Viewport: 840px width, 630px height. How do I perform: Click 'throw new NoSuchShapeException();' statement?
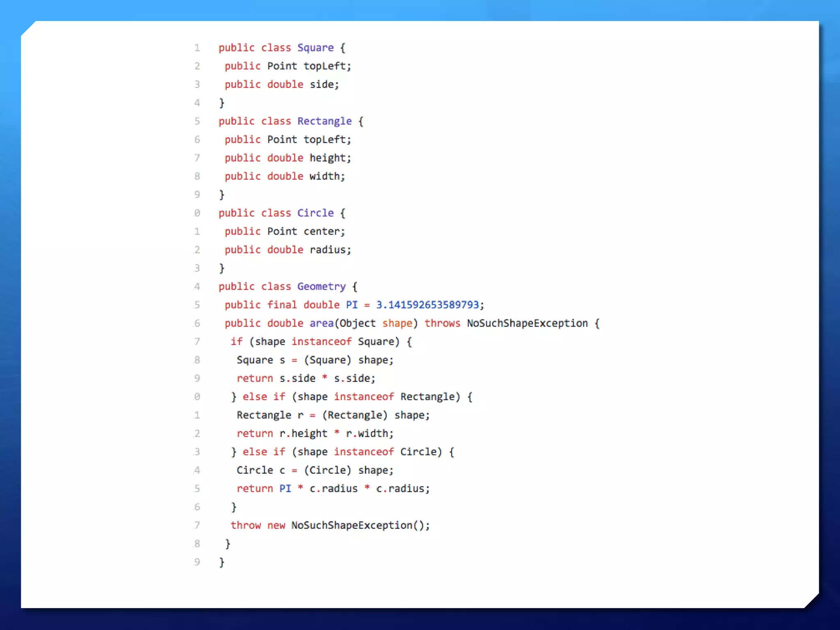330,525
